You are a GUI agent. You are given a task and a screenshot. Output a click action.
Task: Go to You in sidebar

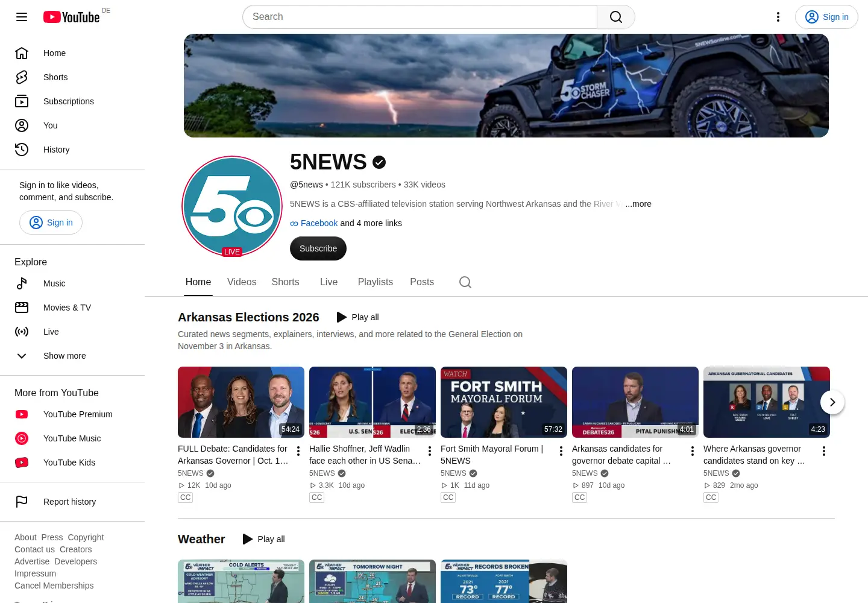pos(72,125)
